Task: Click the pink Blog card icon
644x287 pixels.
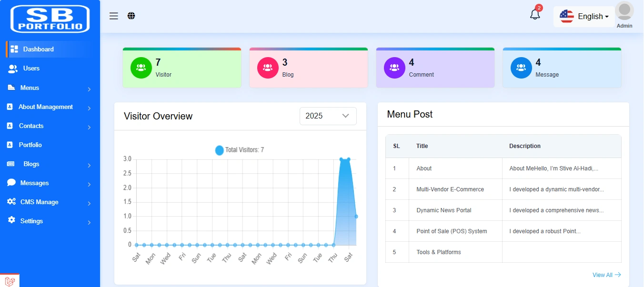Action: click(x=268, y=68)
